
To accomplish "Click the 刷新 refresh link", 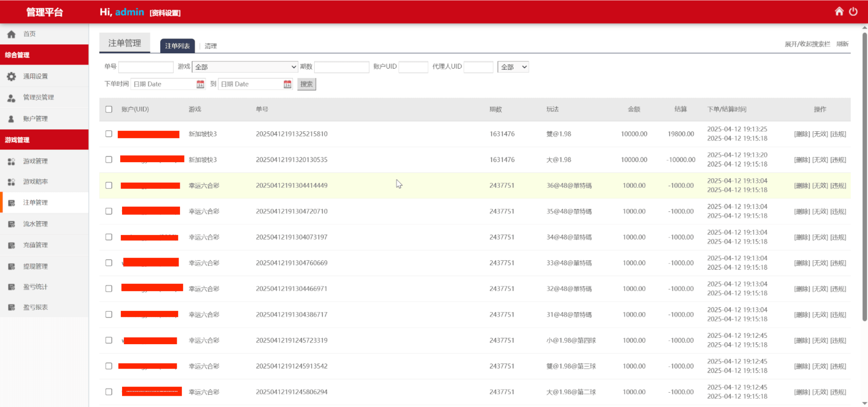I will tap(842, 44).
